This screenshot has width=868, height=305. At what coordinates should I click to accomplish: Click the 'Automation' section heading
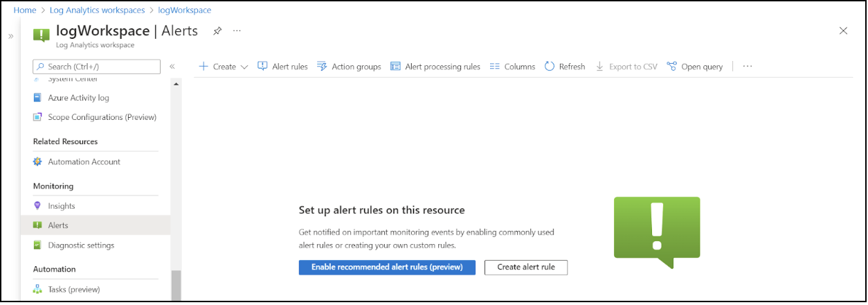55,269
